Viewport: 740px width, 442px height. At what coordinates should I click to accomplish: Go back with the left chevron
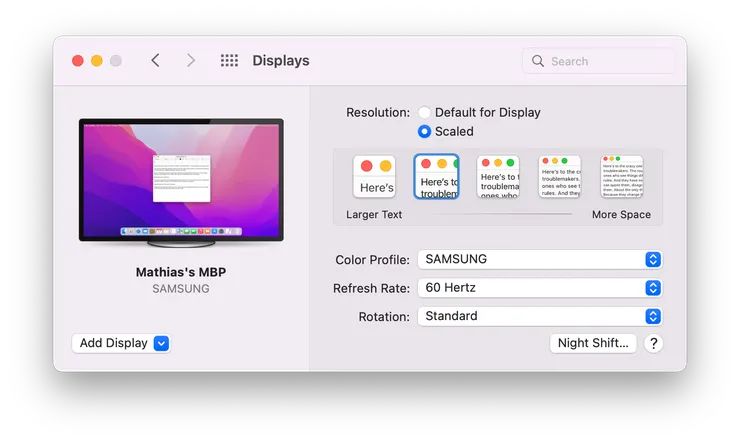click(x=155, y=60)
